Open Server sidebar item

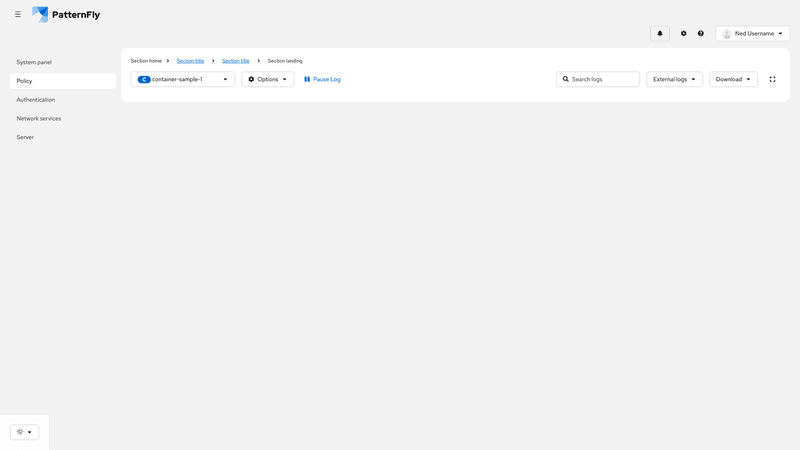pos(63,137)
